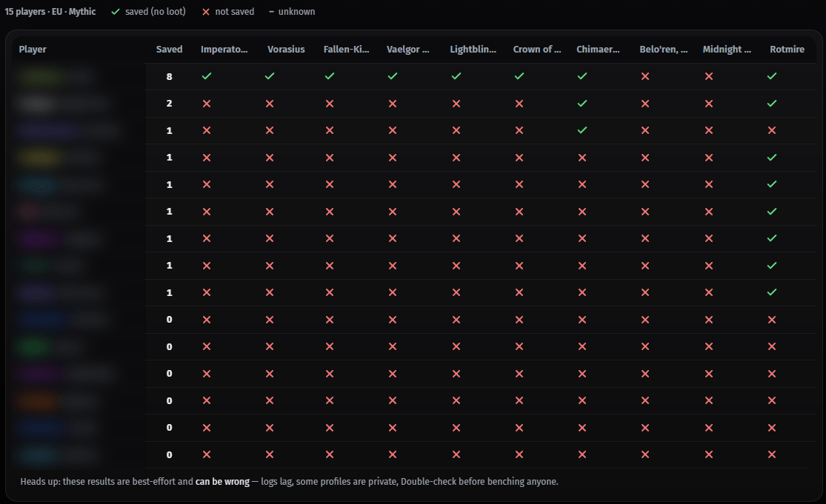Sort by the Player column header

tap(33, 50)
